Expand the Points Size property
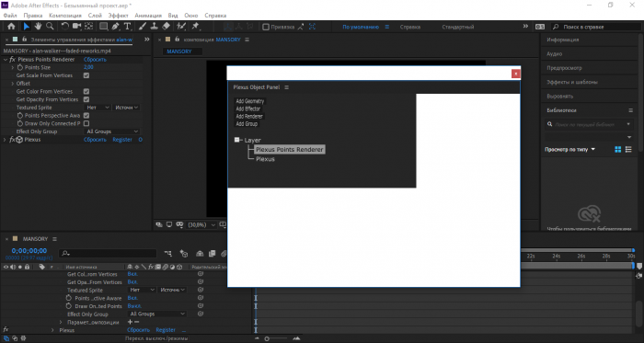644x343 pixels. coord(13,67)
